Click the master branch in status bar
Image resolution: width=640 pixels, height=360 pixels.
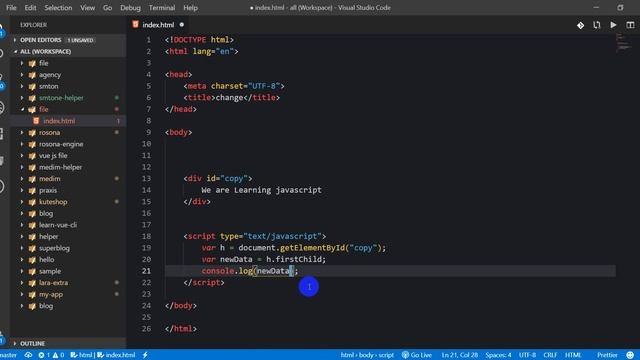[x=8, y=355]
